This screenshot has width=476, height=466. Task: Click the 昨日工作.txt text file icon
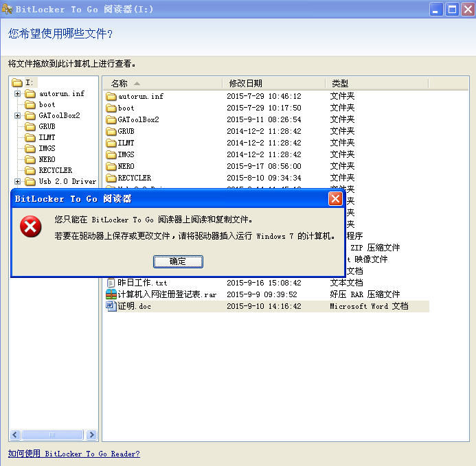(x=111, y=283)
